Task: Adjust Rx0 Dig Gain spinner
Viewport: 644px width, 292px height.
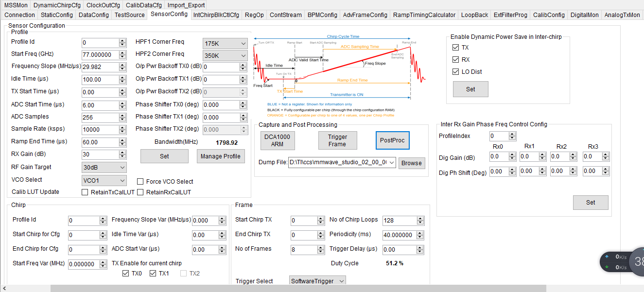Action: pyautogui.click(x=512, y=156)
